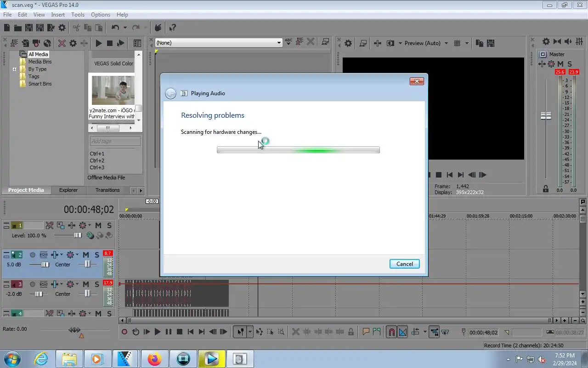Viewport: 588px width, 368px height.
Task: Click Remove Selected Media red X icon
Action: [x=62, y=43]
